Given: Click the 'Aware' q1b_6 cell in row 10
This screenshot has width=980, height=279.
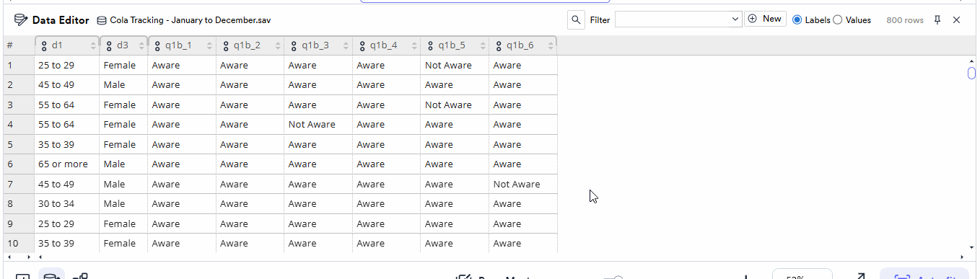Looking at the screenshot, I should tap(523, 243).
